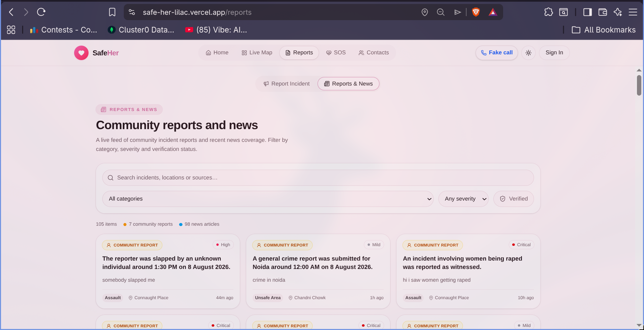Click the '98 news articles' count
644x330 pixels.
click(199, 224)
